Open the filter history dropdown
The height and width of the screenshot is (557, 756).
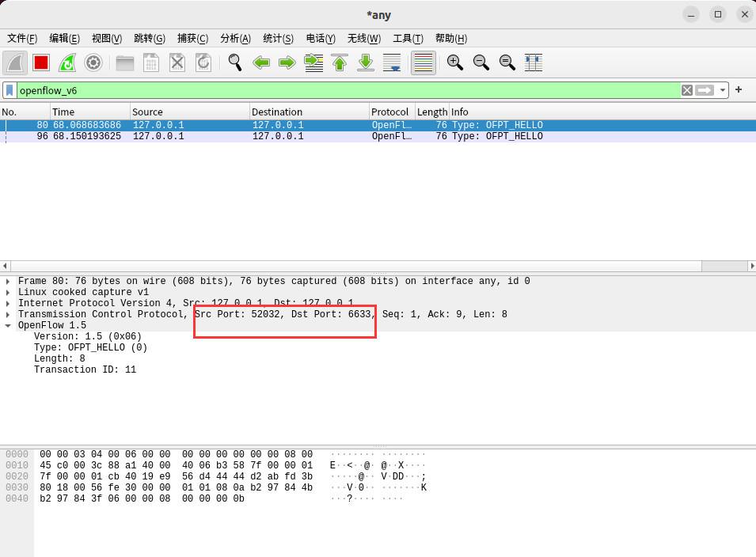(722, 90)
